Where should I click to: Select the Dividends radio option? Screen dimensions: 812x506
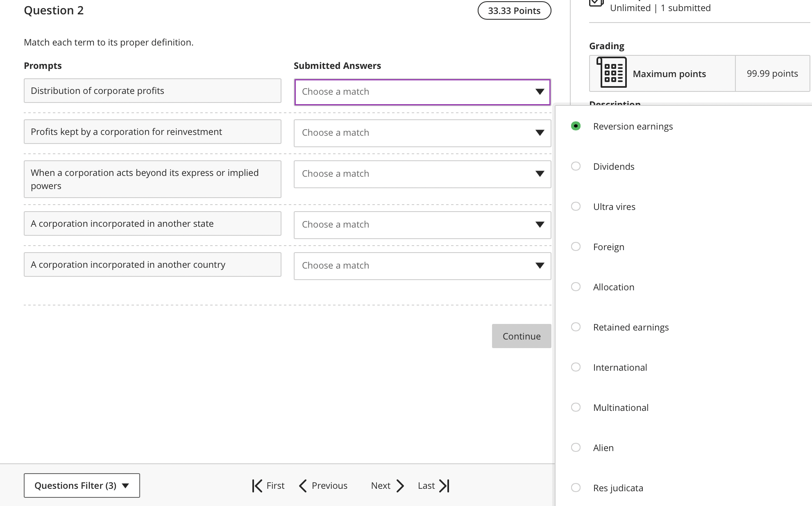pos(576,166)
